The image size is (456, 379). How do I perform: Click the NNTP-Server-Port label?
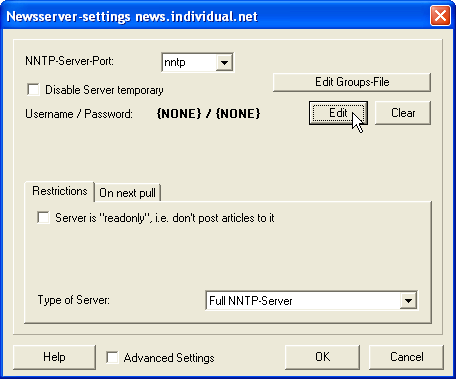(x=69, y=61)
